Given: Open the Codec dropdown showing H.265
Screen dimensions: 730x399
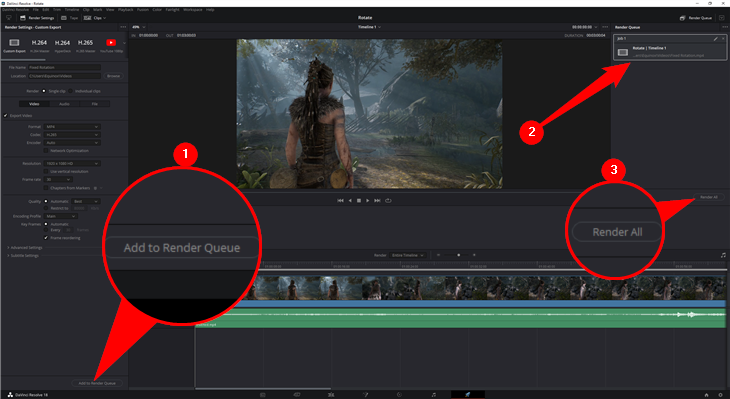Looking at the screenshot, I should coord(72,135).
